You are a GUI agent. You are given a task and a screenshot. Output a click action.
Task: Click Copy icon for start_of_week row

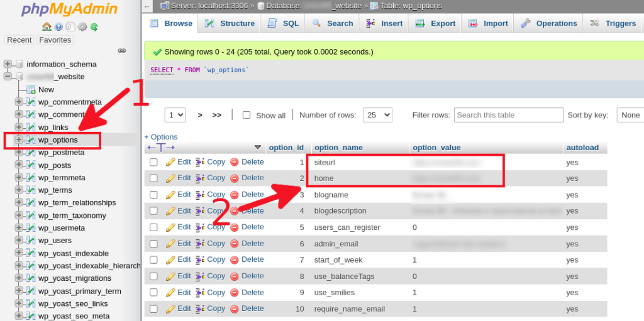[x=200, y=259]
